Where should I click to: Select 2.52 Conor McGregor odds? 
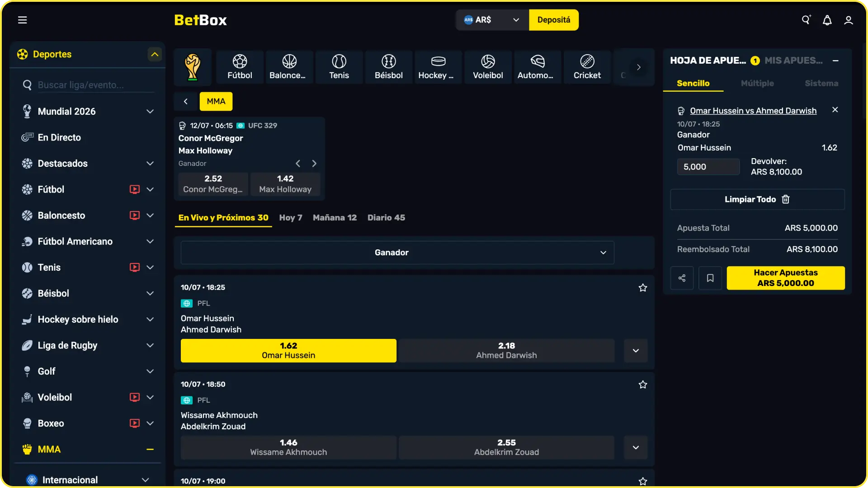pos(213,184)
